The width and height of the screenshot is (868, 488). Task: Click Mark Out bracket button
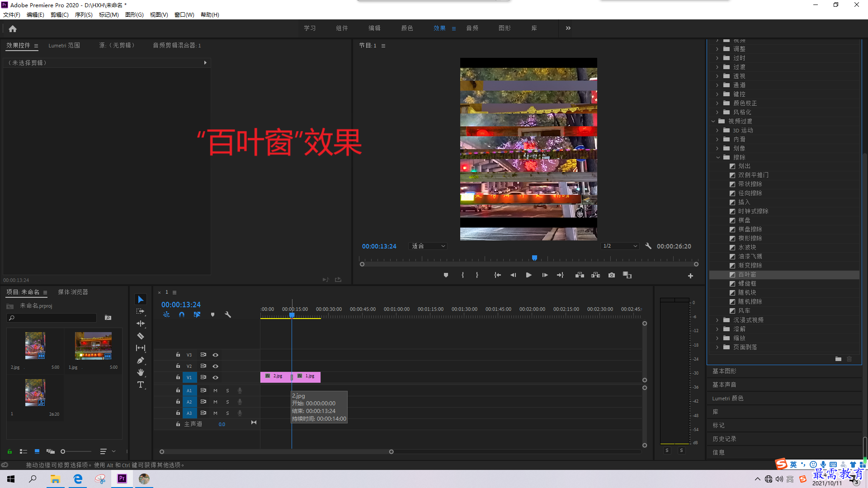coord(477,275)
